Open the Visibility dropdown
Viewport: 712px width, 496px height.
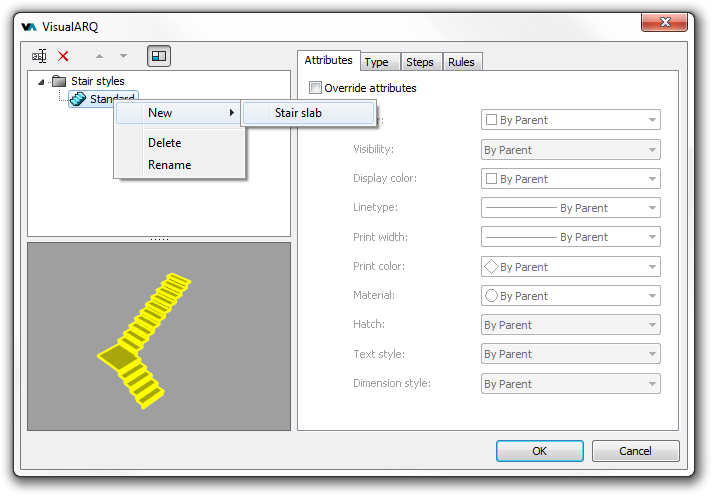[570, 150]
